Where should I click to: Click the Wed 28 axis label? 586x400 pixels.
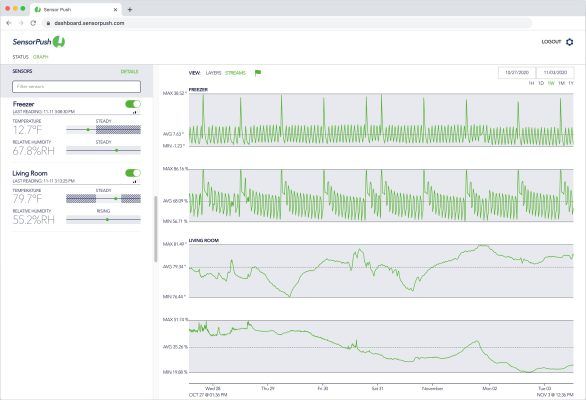[213, 388]
